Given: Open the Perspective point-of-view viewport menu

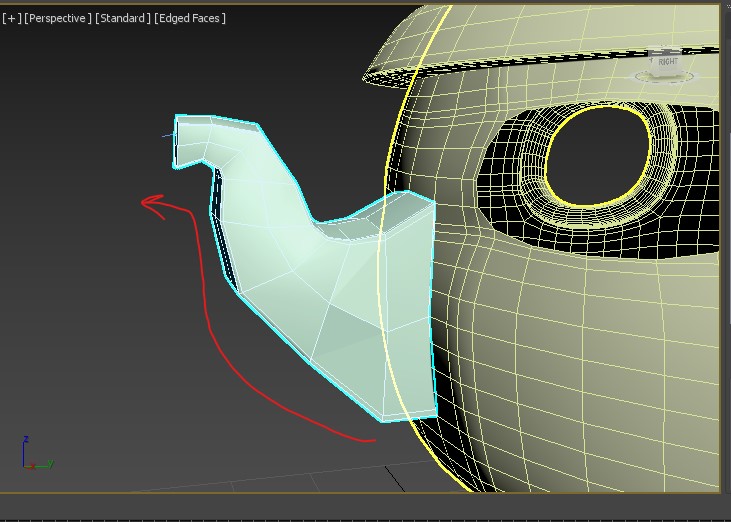Looking at the screenshot, I should (58, 18).
